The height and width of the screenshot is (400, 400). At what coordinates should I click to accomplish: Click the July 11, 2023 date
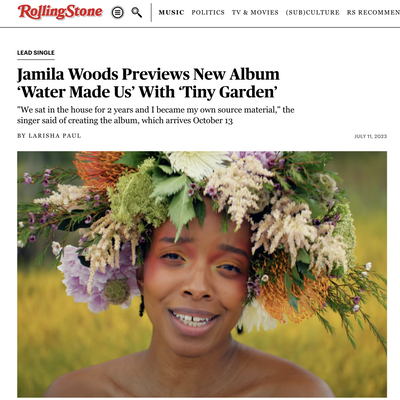(x=370, y=136)
